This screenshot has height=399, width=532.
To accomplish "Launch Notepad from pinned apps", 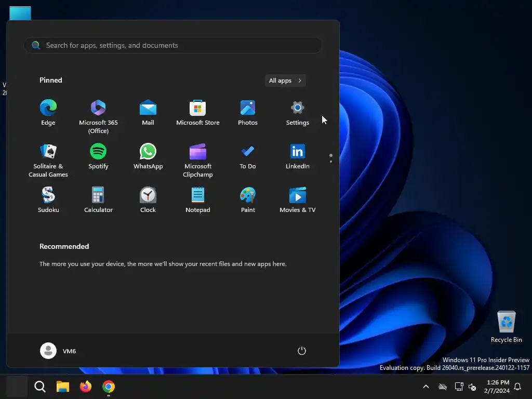I will tap(198, 200).
